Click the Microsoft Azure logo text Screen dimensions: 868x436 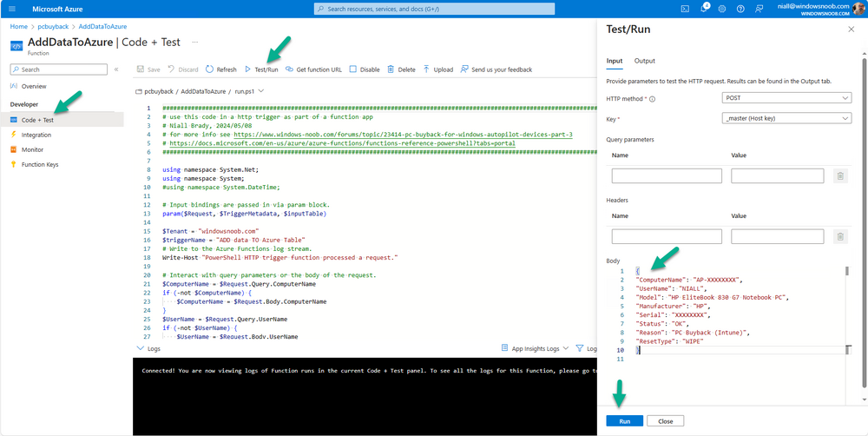(x=57, y=9)
